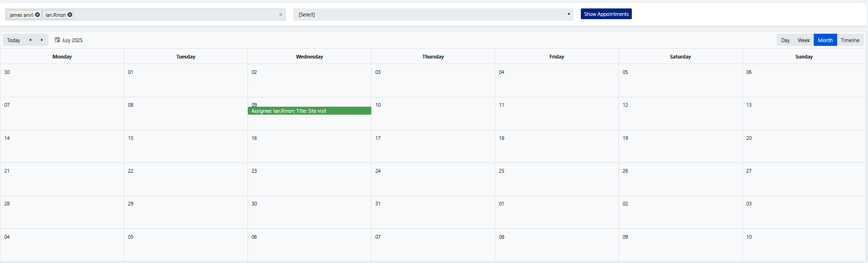868x263 pixels.
Task: Go to the previous month arrow
Action: pyautogui.click(x=30, y=40)
